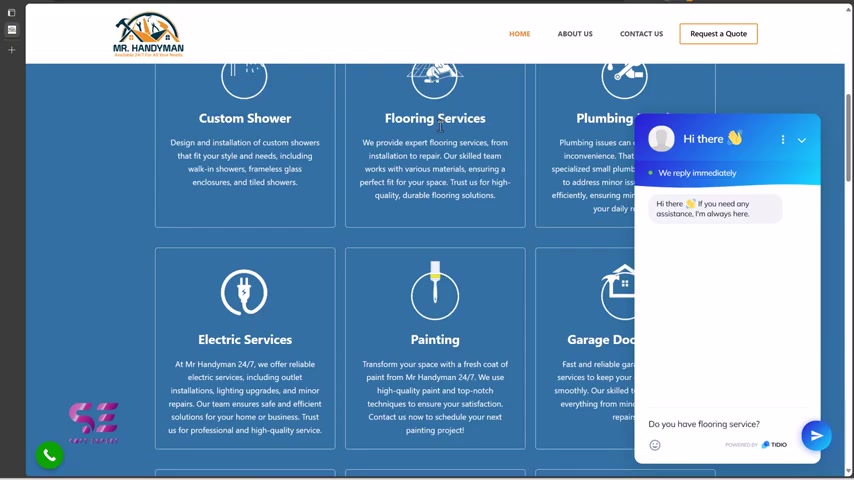This screenshot has width=854, height=480.
Task: Click the chat greeting message bubble
Action: pyautogui.click(x=715, y=209)
